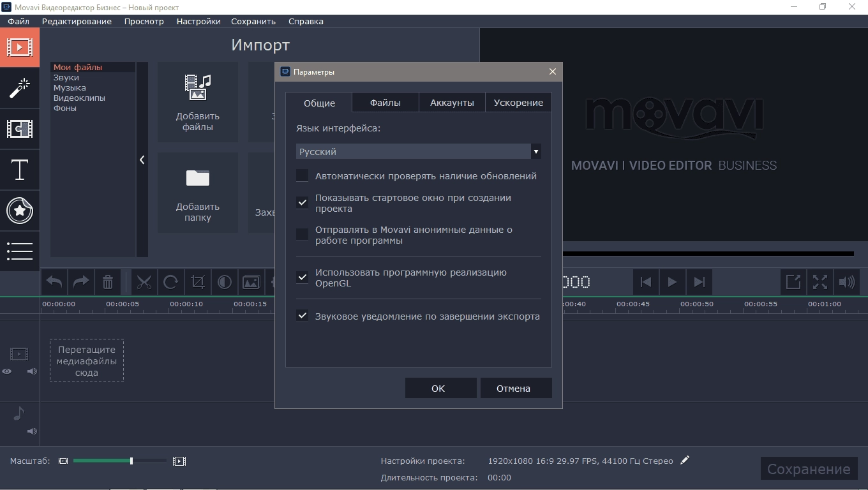Open the Редактирование menu
This screenshot has height=490, width=868.
point(77,21)
